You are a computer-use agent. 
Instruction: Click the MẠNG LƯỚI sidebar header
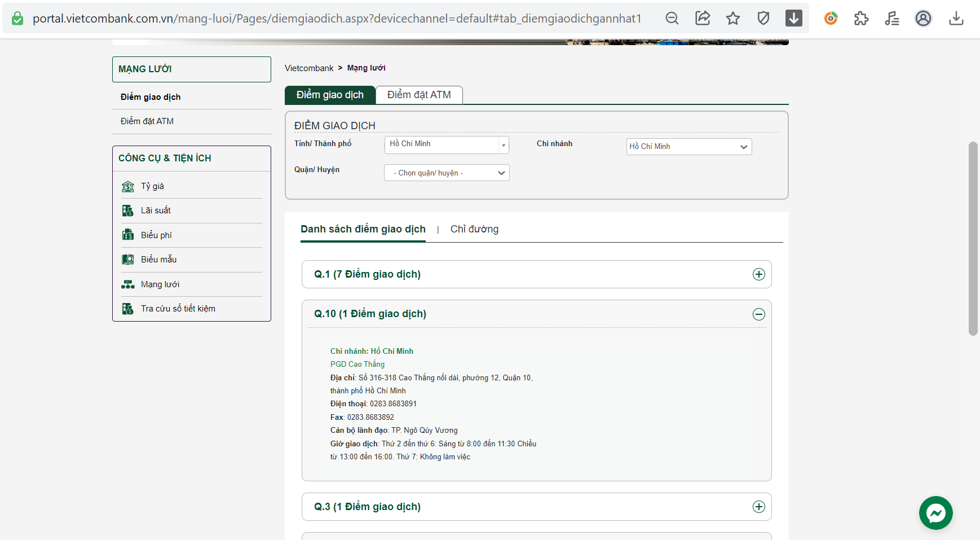(192, 69)
